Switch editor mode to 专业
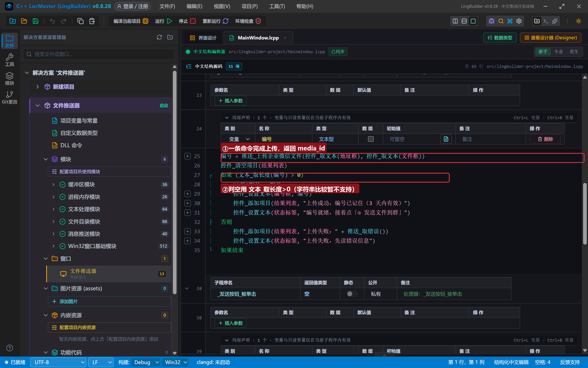Image resolution: width=588 pixels, height=368 pixels. click(x=558, y=52)
